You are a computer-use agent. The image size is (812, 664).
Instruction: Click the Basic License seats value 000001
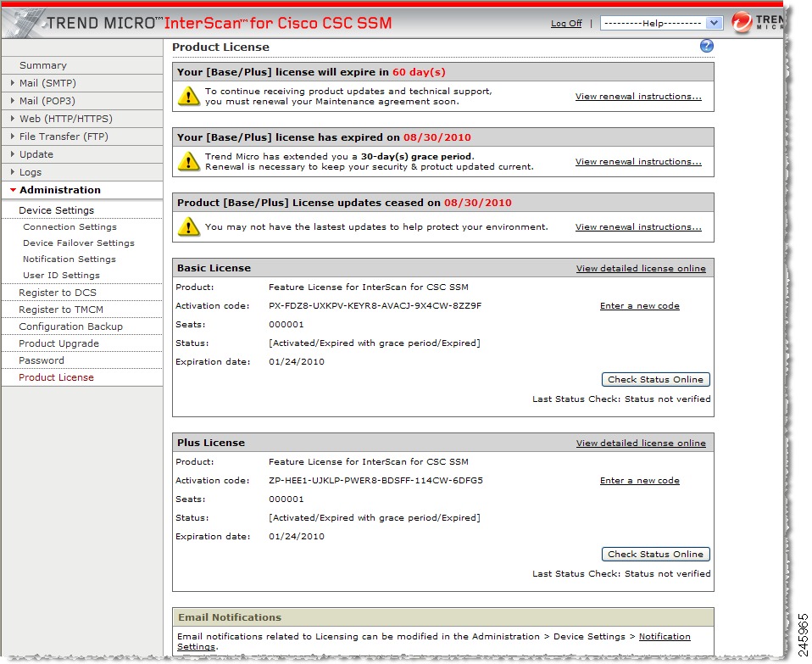[286, 324]
